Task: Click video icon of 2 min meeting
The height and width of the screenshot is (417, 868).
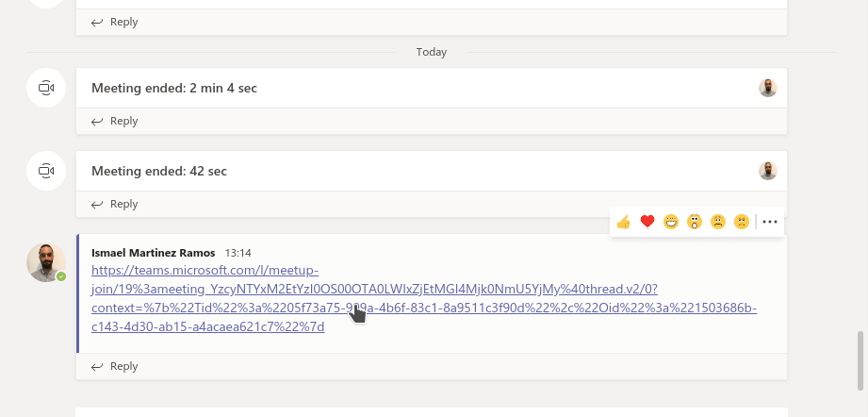Action: tap(46, 88)
